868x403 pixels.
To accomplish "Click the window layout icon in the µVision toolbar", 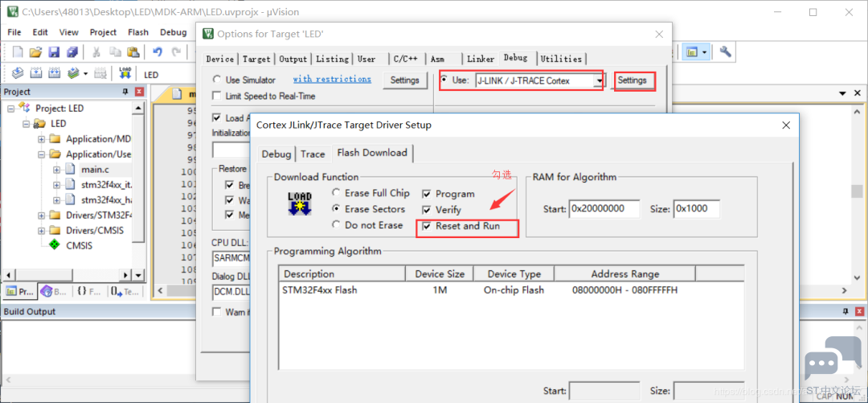I will 692,52.
